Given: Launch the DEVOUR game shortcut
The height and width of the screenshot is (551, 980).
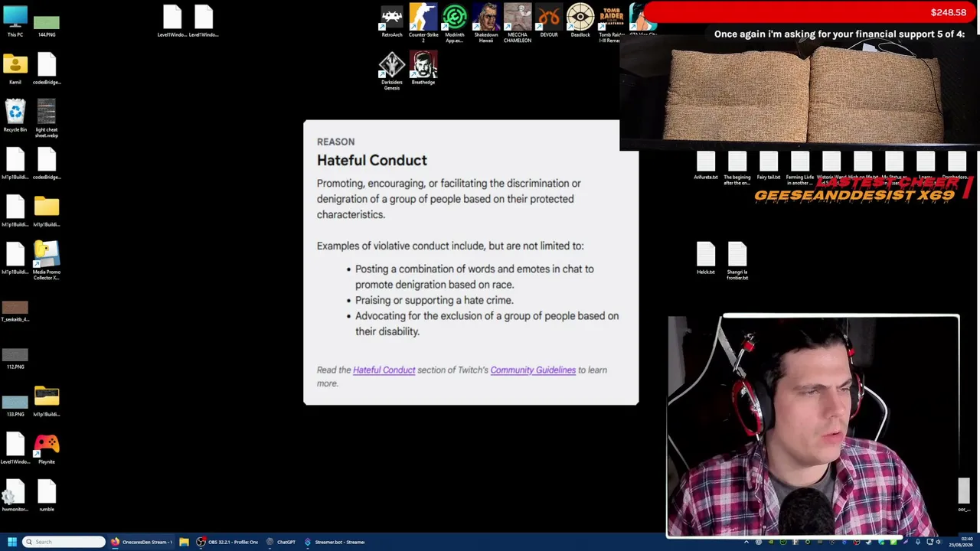Looking at the screenshot, I should 549,21.
